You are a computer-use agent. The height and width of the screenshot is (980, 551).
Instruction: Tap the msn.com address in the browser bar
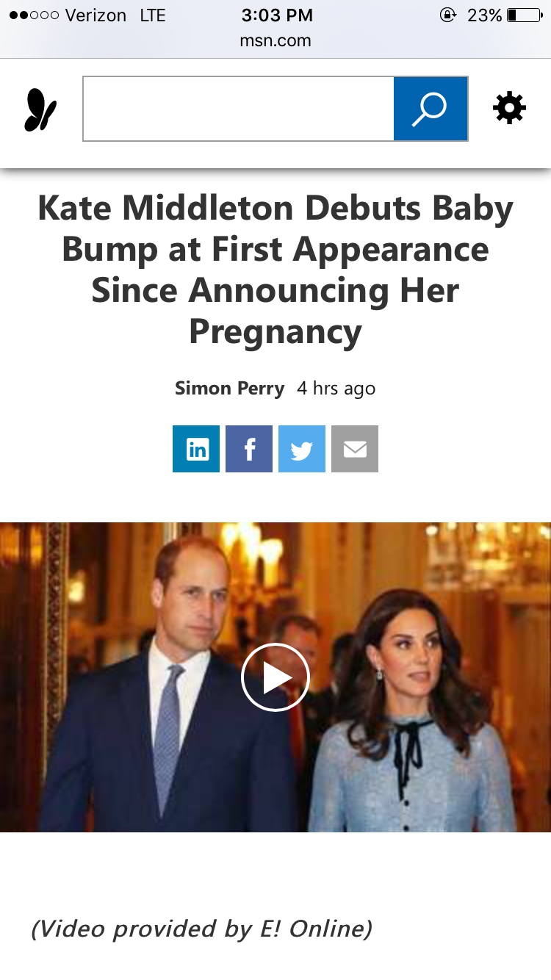[x=275, y=41]
